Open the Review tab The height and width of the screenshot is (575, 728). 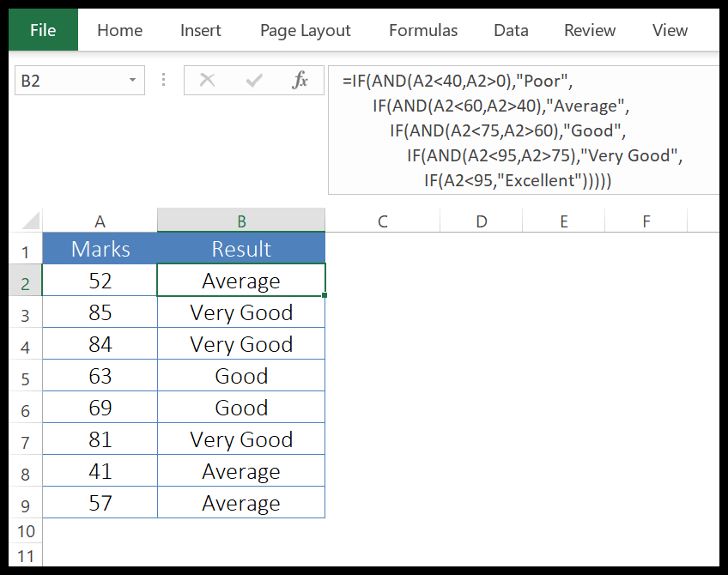tap(589, 29)
